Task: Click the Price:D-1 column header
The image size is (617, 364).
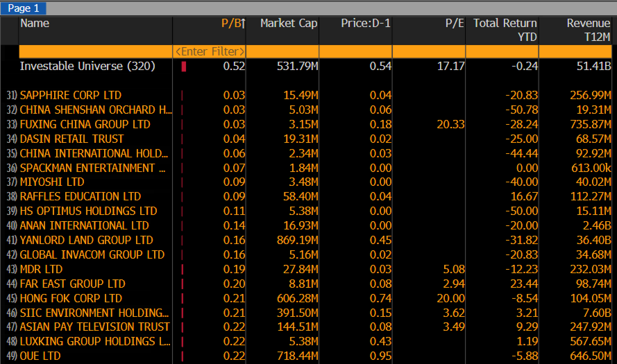Action: [x=356, y=30]
